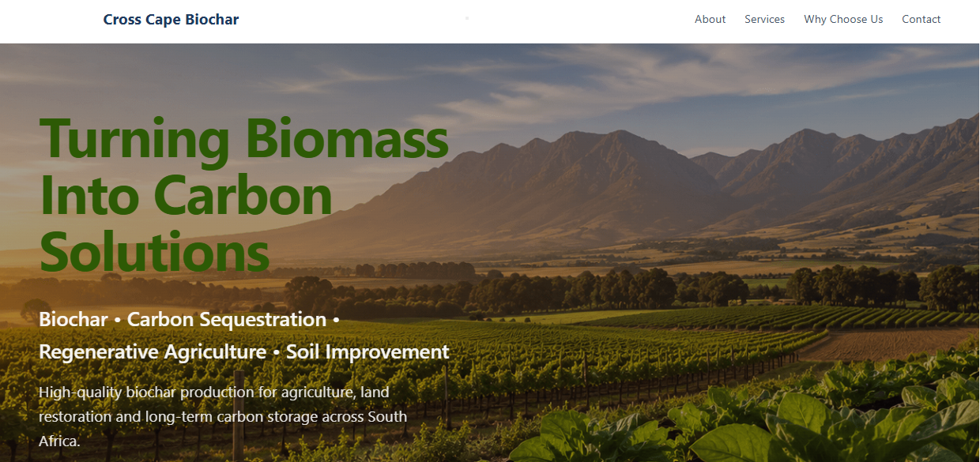
Task: Go to the Services section
Action: tap(764, 20)
